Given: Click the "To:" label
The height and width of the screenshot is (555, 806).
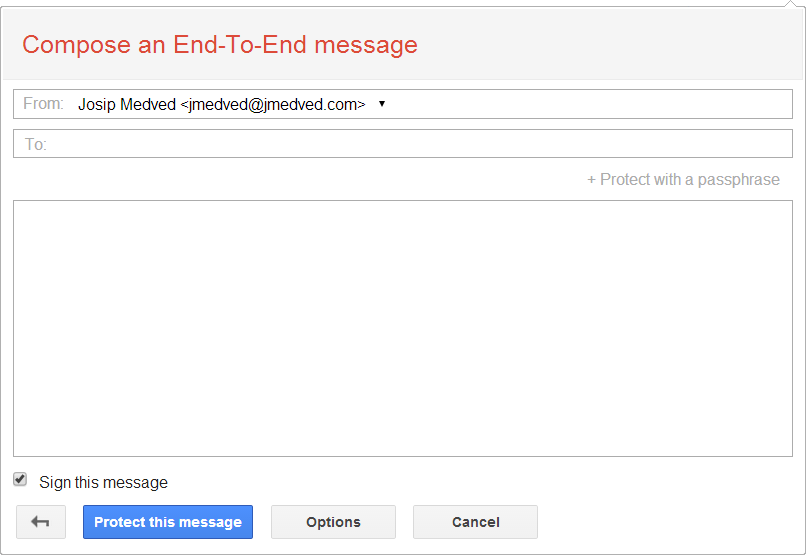Looking at the screenshot, I should click(36, 144).
